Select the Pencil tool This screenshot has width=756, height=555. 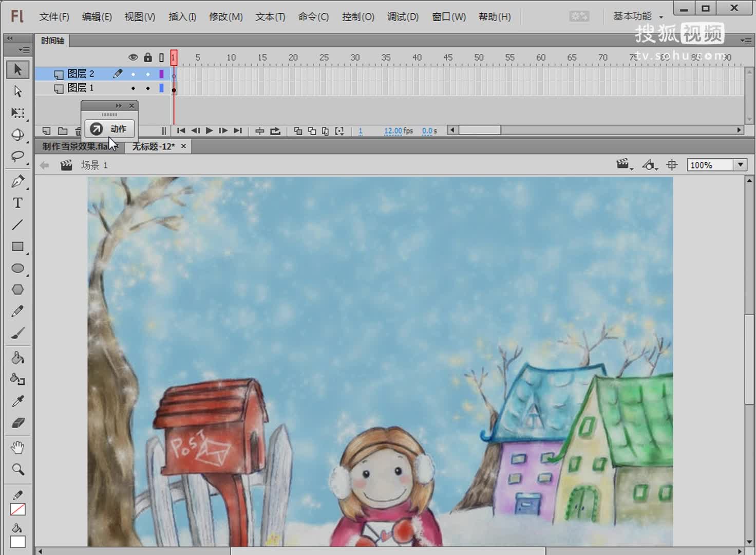pyautogui.click(x=17, y=311)
